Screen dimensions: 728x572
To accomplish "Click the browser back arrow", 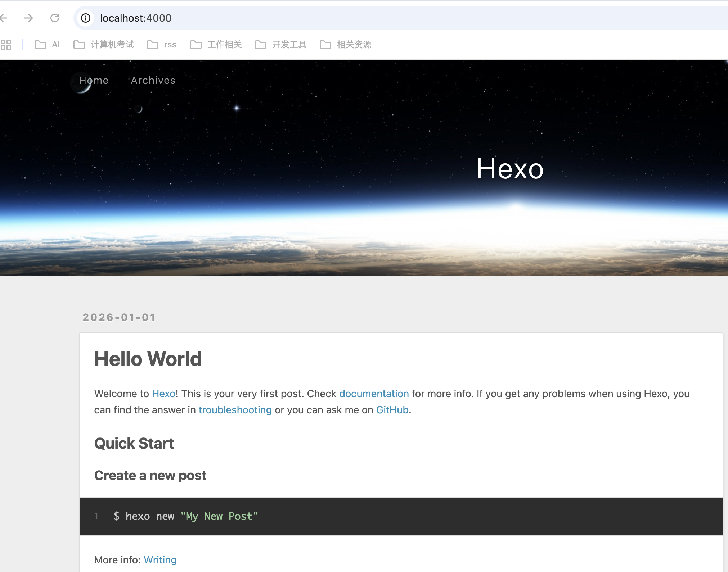I will (x=4, y=18).
